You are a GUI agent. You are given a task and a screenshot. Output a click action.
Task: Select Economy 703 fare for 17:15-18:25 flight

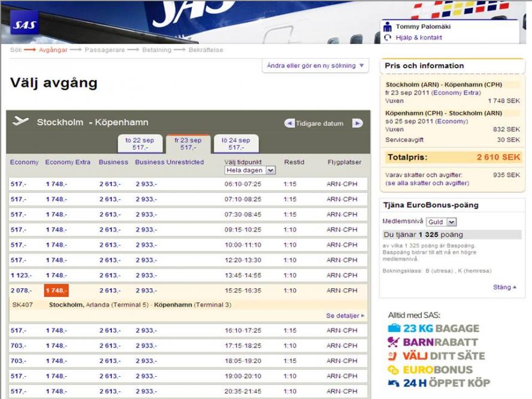[x=19, y=346]
